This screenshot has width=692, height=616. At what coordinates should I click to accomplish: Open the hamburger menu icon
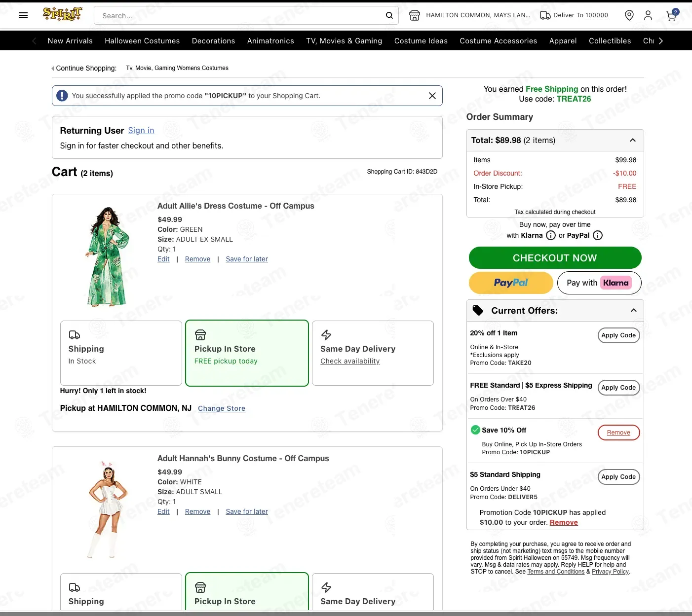pos(23,15)
